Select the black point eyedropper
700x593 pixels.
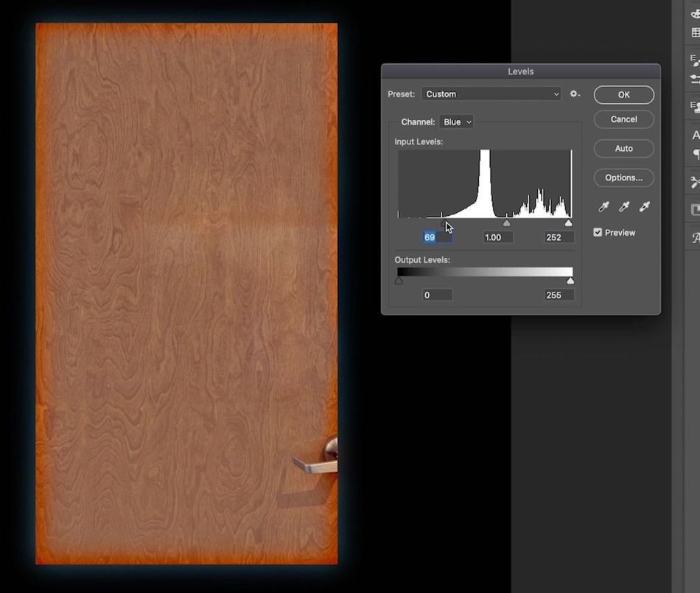(604, 206)
